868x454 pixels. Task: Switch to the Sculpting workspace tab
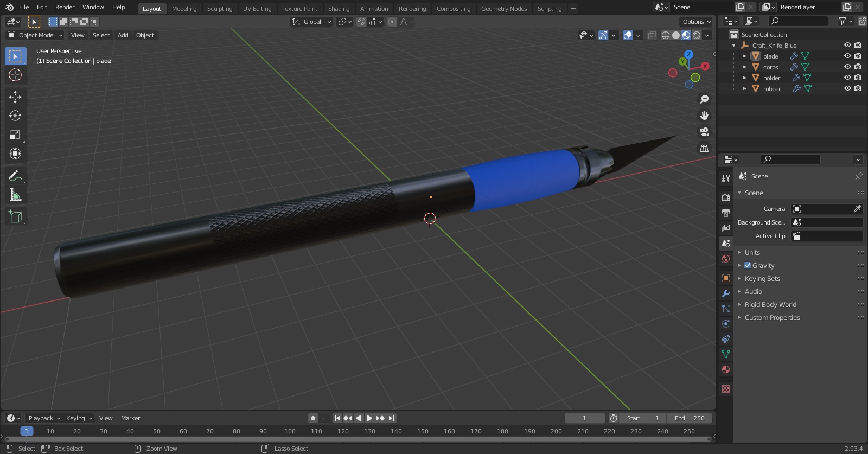(x=220, y=8)
